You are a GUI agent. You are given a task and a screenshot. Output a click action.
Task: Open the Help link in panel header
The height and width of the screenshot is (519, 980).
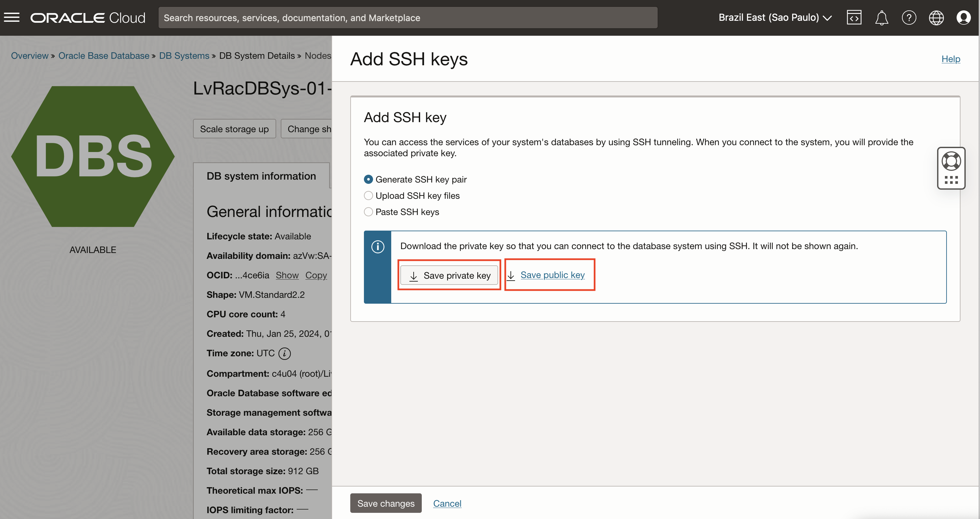pos(950,59)
